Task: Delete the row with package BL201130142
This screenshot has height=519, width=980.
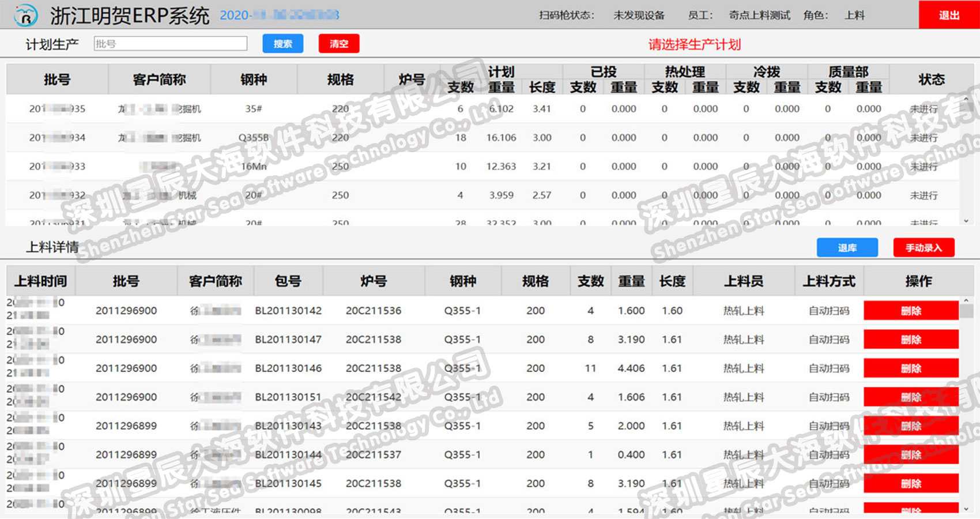Action: coord(911,311)
